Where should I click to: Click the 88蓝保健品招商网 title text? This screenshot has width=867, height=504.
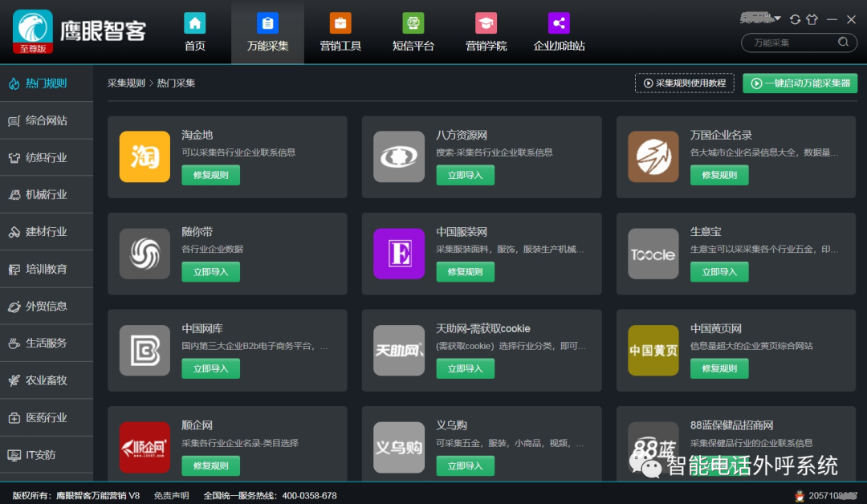(x=731, y=425)
